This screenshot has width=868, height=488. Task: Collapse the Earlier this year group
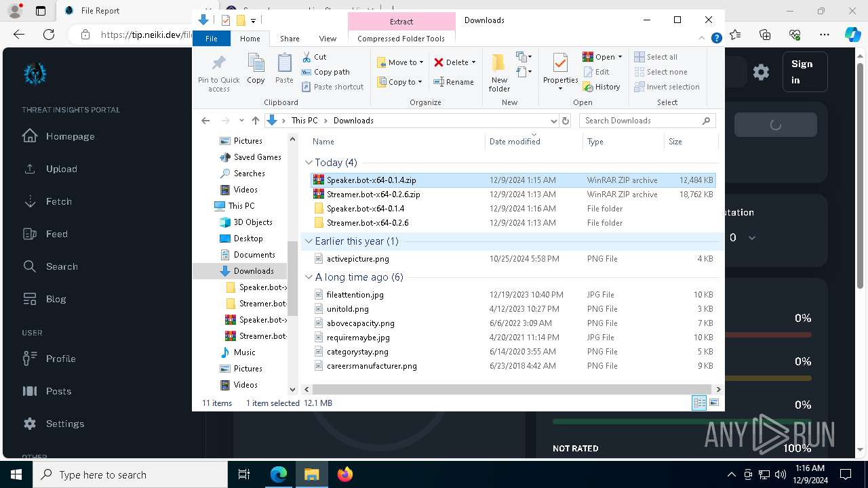[x=309, y=241]
